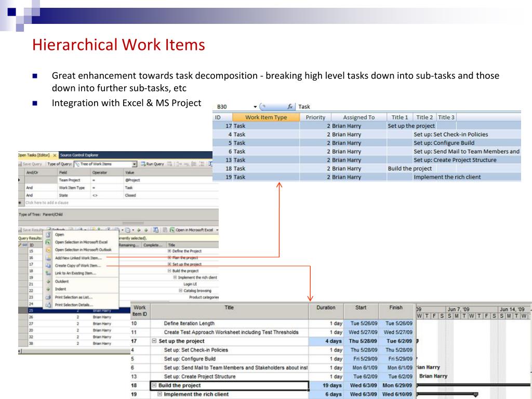Click the Duration column header in MS Project
The image size is (532, 399).
[x=326, y=311]
